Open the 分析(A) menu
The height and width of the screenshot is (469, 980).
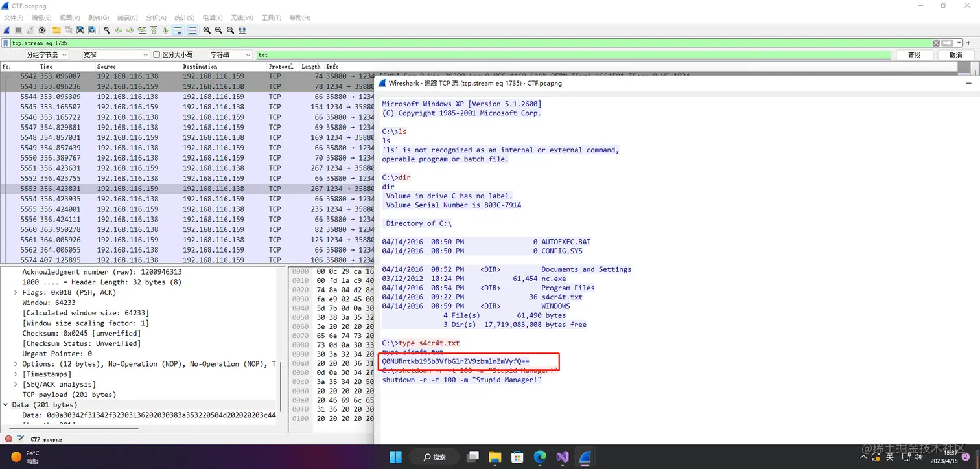pos(156,17)
